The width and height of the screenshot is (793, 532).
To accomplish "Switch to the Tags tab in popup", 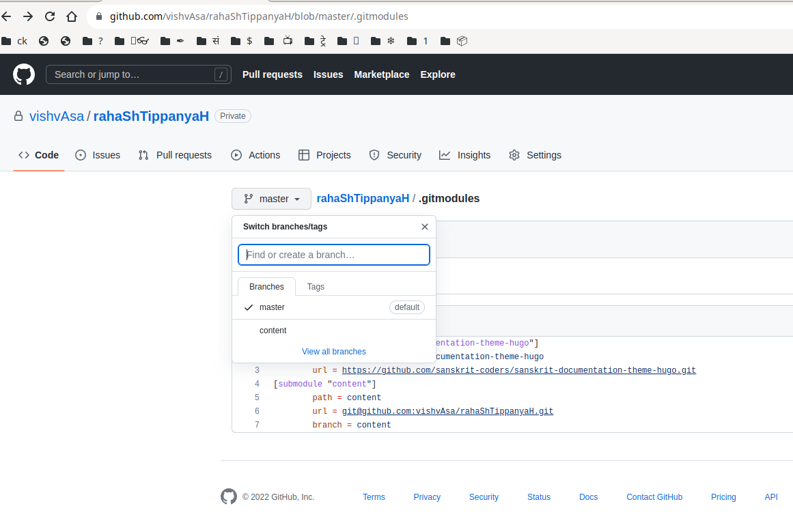I will [x=316, y=287].
